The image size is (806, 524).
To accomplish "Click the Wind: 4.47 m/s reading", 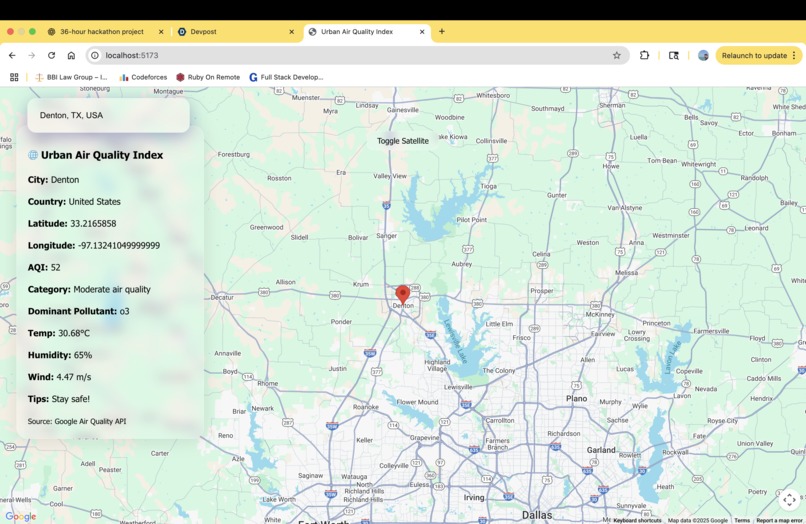I will pos(60,377).
